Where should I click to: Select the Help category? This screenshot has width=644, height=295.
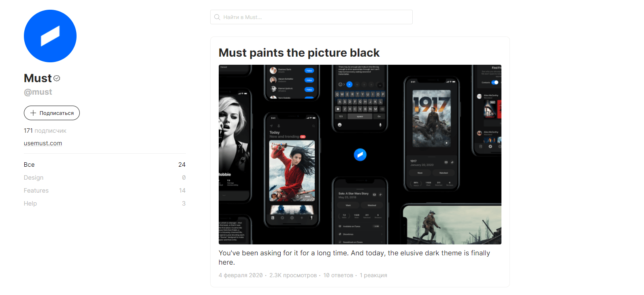click(x=30, y=204)
